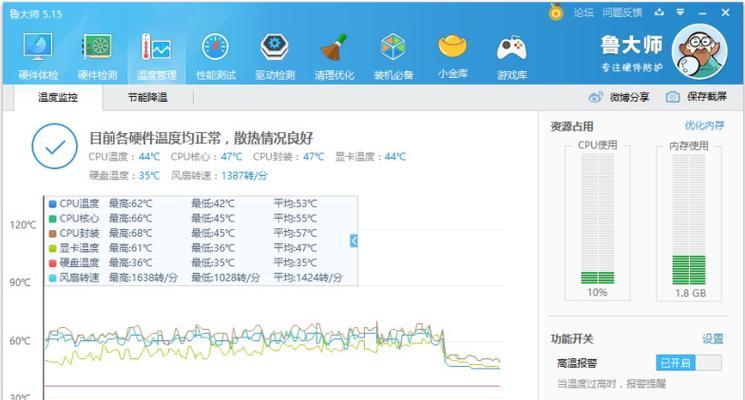Screen dimensions: 745x400
Task: Toggle 显卡温度 yellow-green legend swatch
Action: 53,248
